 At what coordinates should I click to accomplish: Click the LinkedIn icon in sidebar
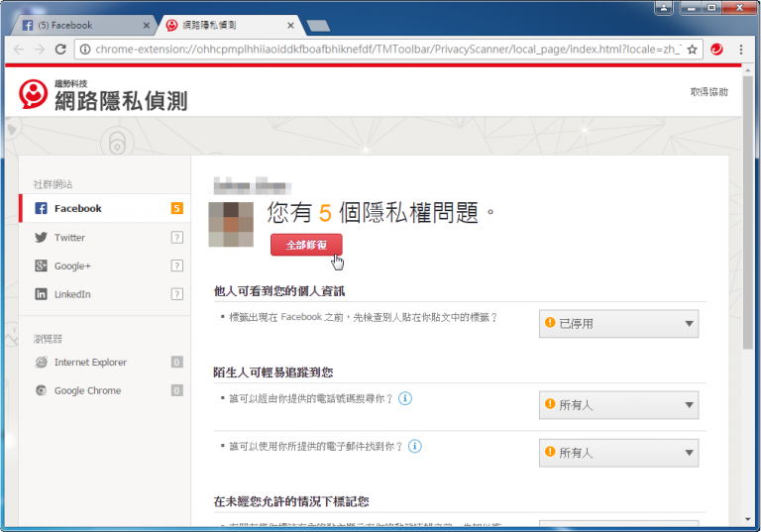coord(42,294)
